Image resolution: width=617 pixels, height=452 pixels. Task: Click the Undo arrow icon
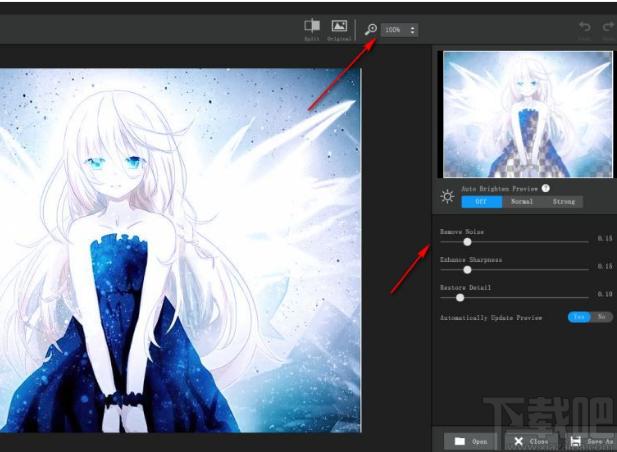click(585, 27)
